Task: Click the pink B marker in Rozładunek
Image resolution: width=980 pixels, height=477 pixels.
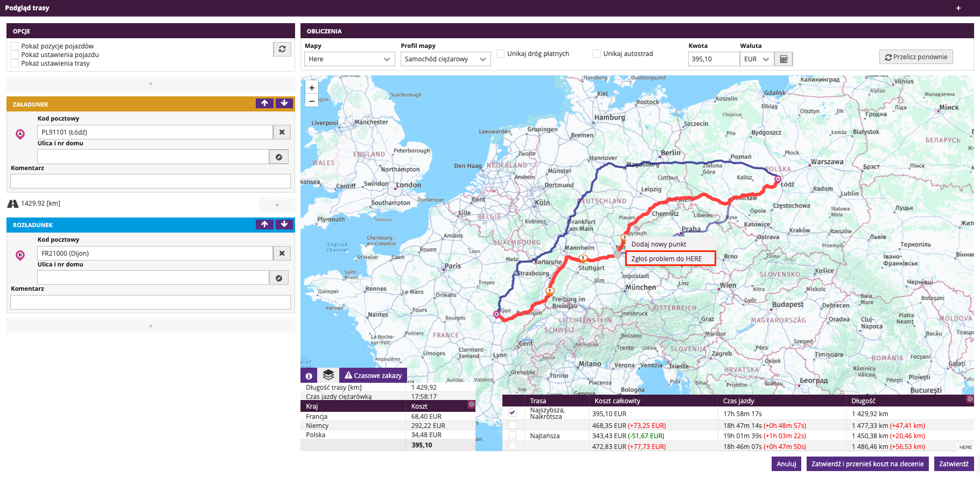Action: coord(20,256)
